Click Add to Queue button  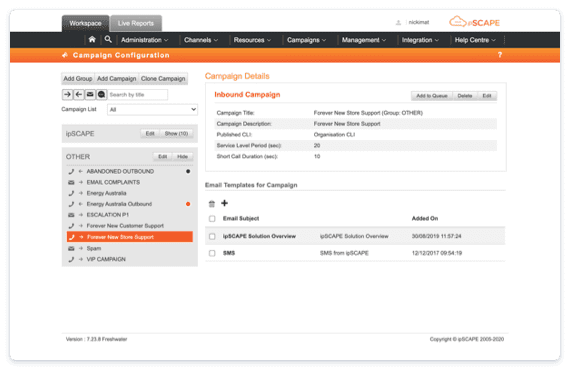click(431, 96)
